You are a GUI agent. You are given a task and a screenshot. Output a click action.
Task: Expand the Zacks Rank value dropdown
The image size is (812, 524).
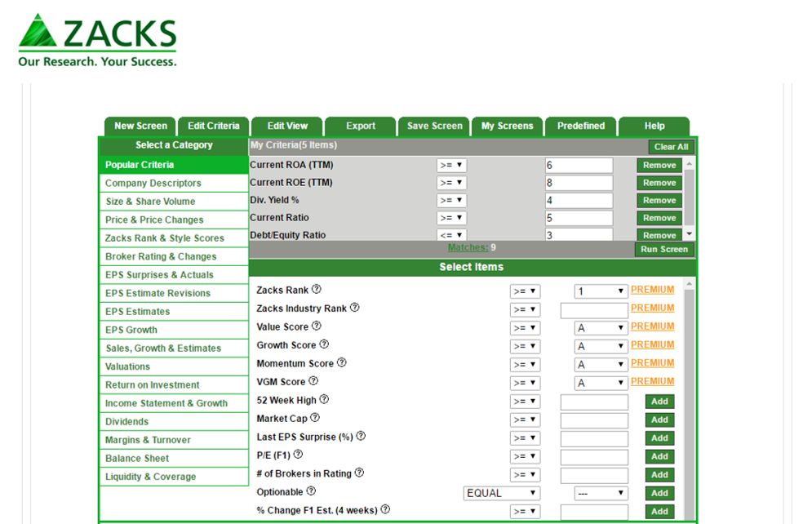coord(601,291)
